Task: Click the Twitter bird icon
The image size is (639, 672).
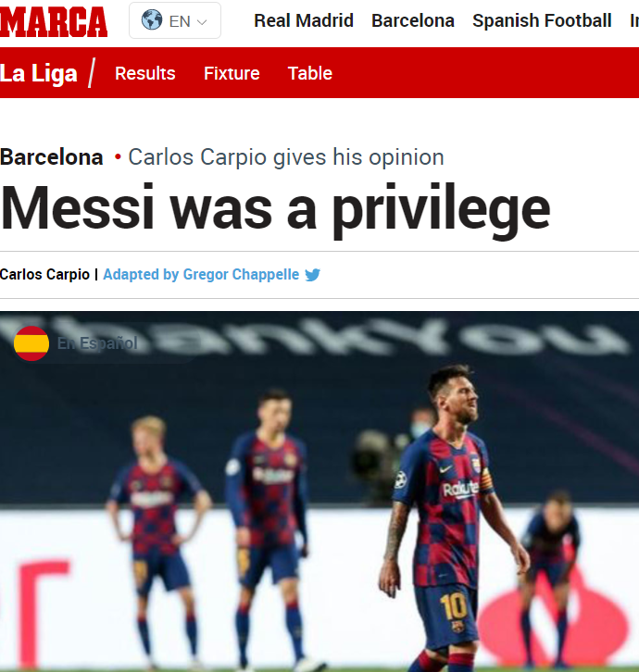Action: point(313,274)
